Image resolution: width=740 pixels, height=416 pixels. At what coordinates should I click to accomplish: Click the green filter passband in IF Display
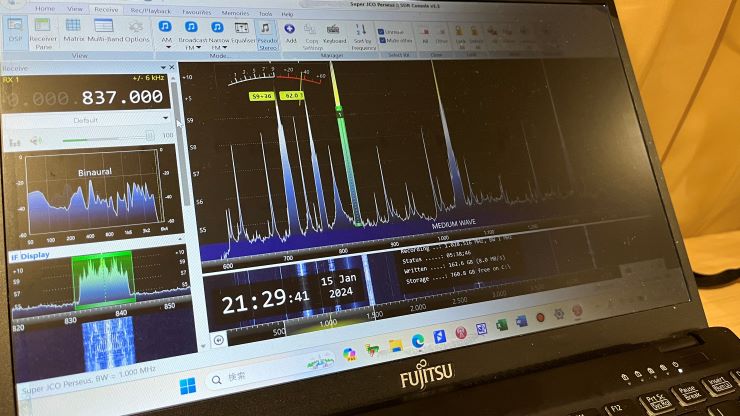point(103,280)
